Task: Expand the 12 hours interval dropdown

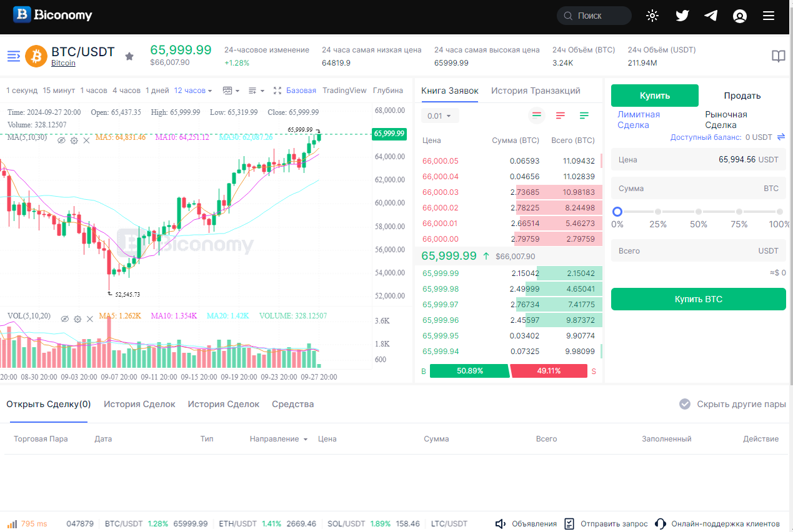Action: [193, 91]
